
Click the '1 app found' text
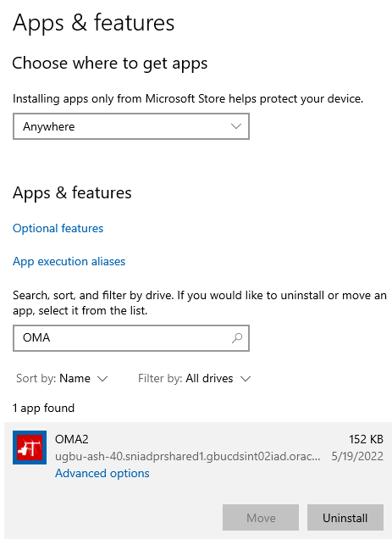pyautogui.click(x=44, y=408)
